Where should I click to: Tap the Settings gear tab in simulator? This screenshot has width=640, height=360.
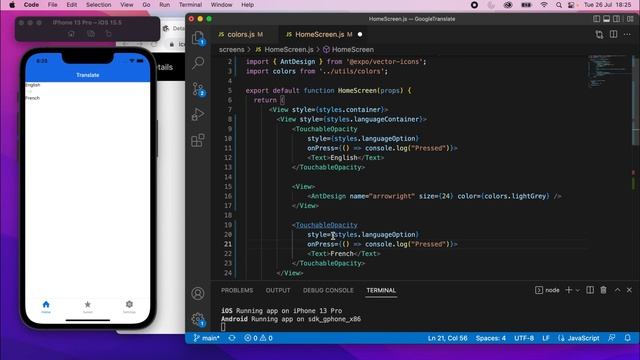pos(129,307)
